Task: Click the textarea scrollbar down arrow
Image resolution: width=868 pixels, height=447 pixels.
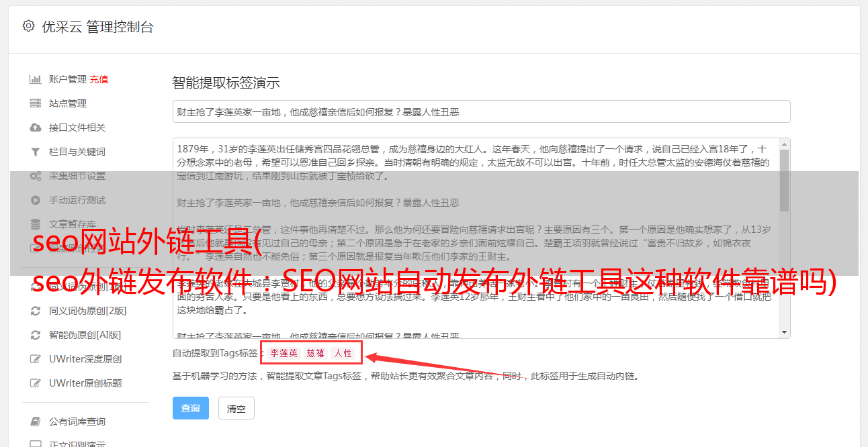Action: click(x=784, y=332)
